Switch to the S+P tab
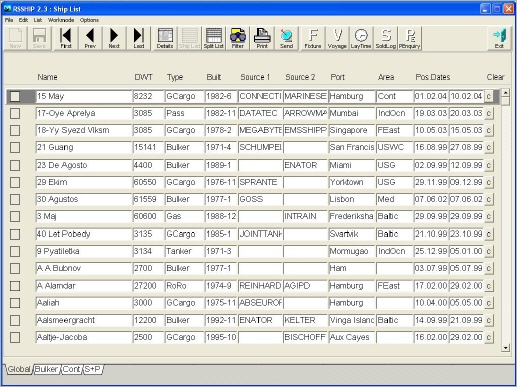Viewport: 517px width, 387px height. pos(92,369)
